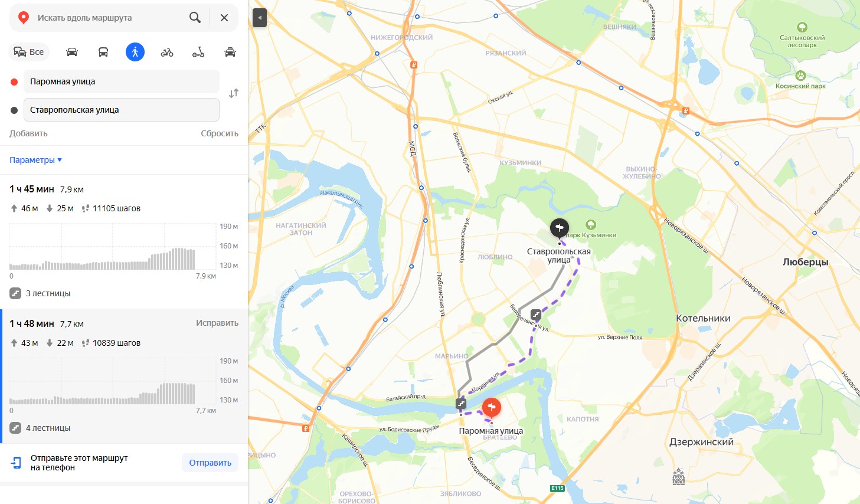Screen dimensions: 860x504
Task: Select the bicycle route mode icon
Action: pyautogui.click(x=167, y=52)
